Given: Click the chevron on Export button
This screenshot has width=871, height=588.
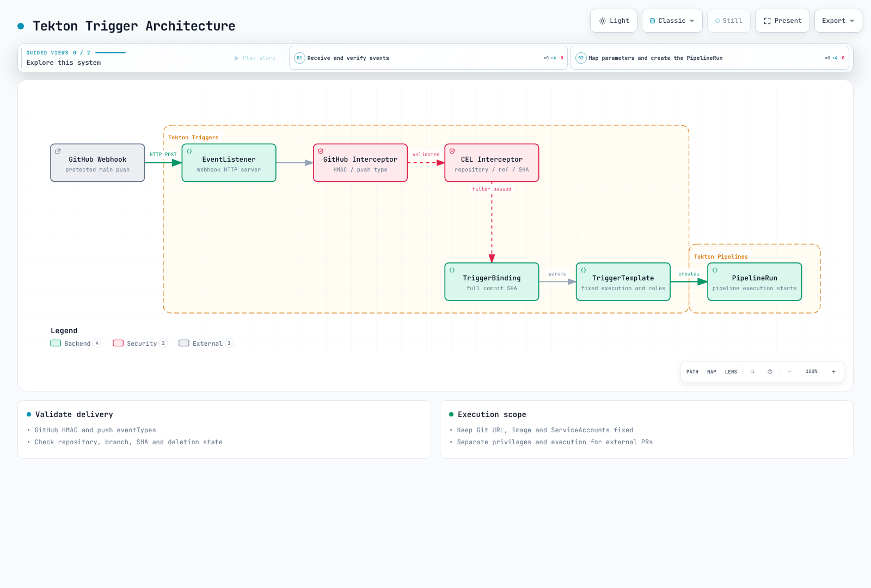Looking at the screenshot, I should [x=852, y=21].
